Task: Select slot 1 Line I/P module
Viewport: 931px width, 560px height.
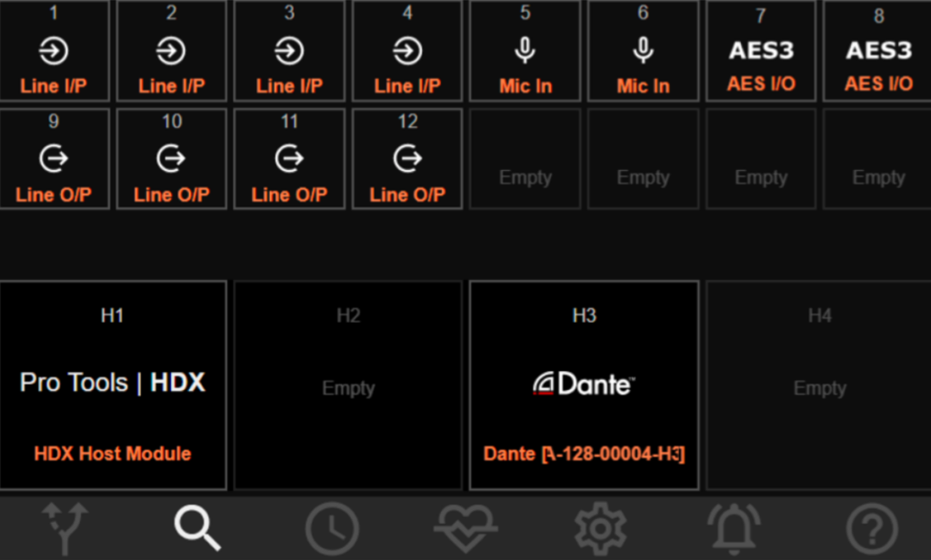Action: tap(55, 51)
